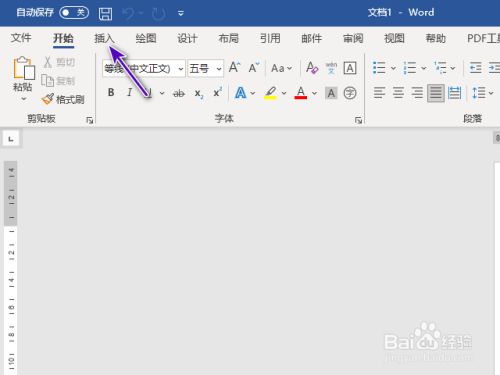Click the 格式刷 format painter
The width and height of the screenshot is (500, 375).
(x=63, y=99)
